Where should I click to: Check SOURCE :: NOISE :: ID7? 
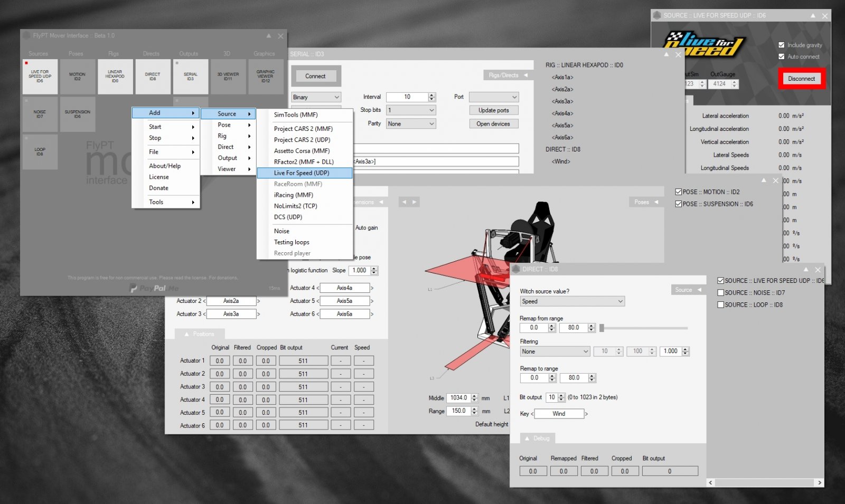pos(720,293)
